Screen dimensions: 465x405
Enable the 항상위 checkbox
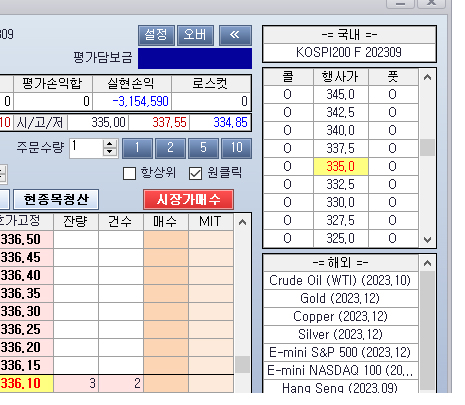[129, 173]
